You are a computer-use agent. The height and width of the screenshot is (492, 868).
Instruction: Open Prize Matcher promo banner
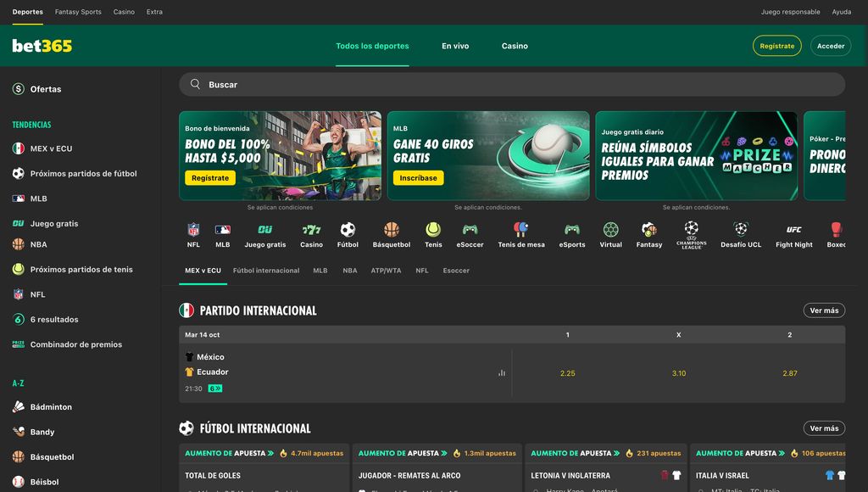pyautogui.click(x=696, y=156)
